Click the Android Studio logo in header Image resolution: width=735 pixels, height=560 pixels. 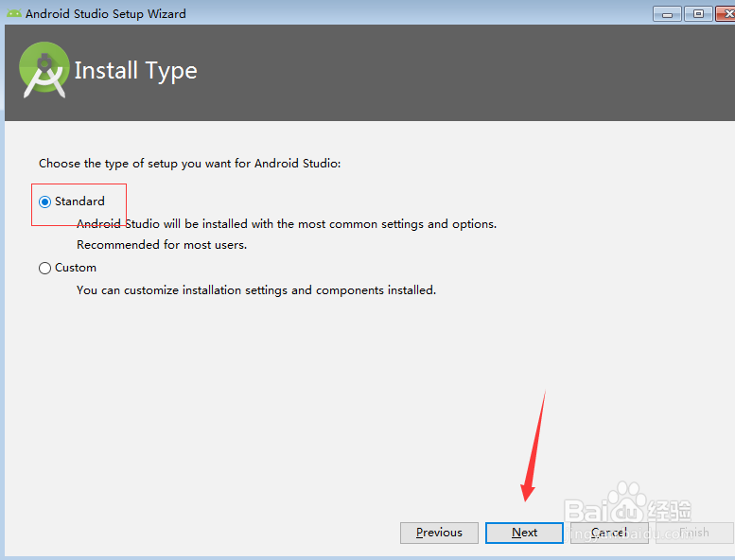44,70
